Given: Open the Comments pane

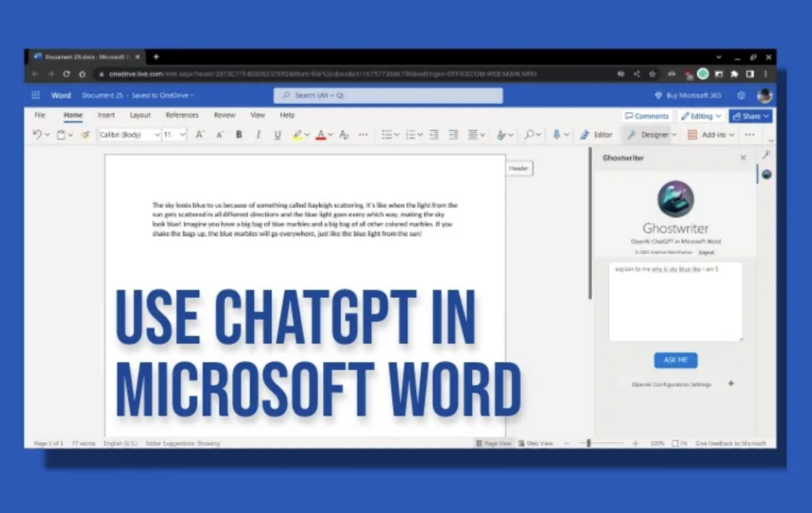Looking at the screenshot, I should point(647,116).
